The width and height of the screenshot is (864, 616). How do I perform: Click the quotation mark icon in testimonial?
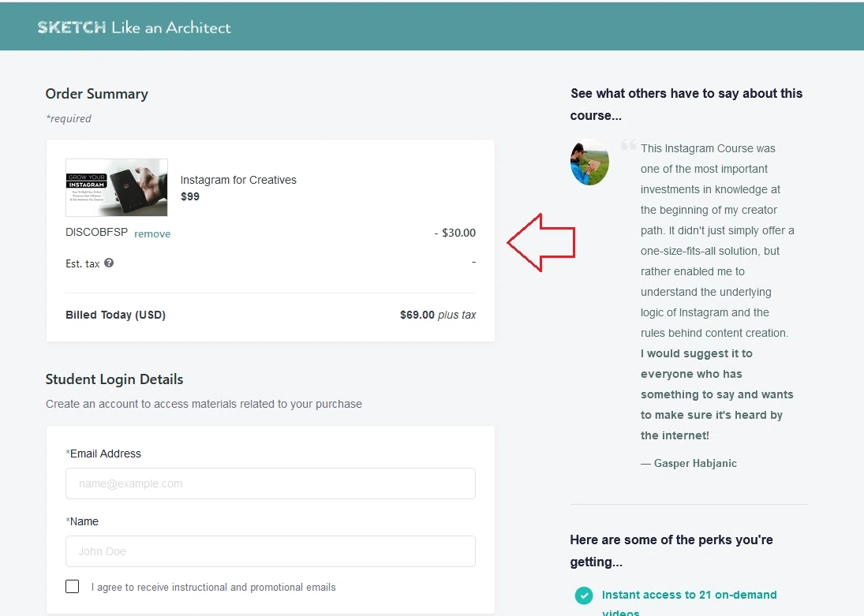pyautogui.click(x=629, y=146)
